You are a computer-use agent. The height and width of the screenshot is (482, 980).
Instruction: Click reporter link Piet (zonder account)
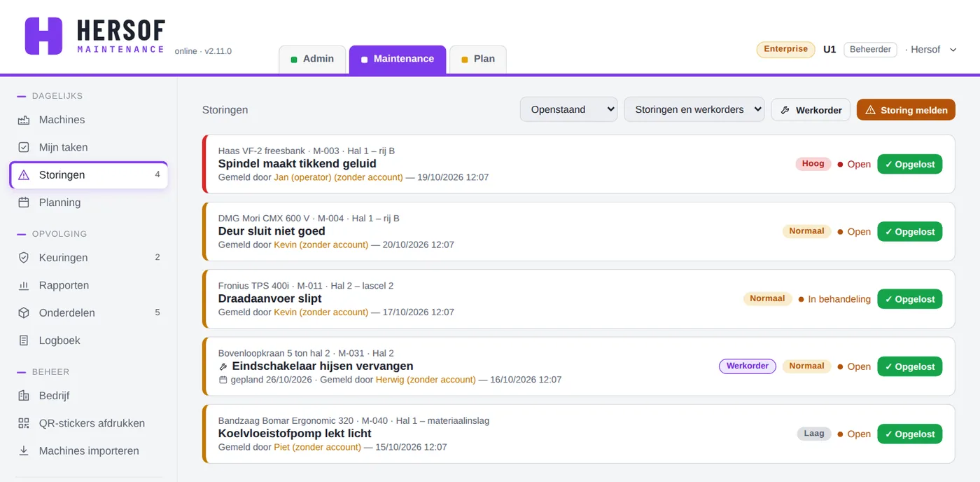(x=317, y=447)
